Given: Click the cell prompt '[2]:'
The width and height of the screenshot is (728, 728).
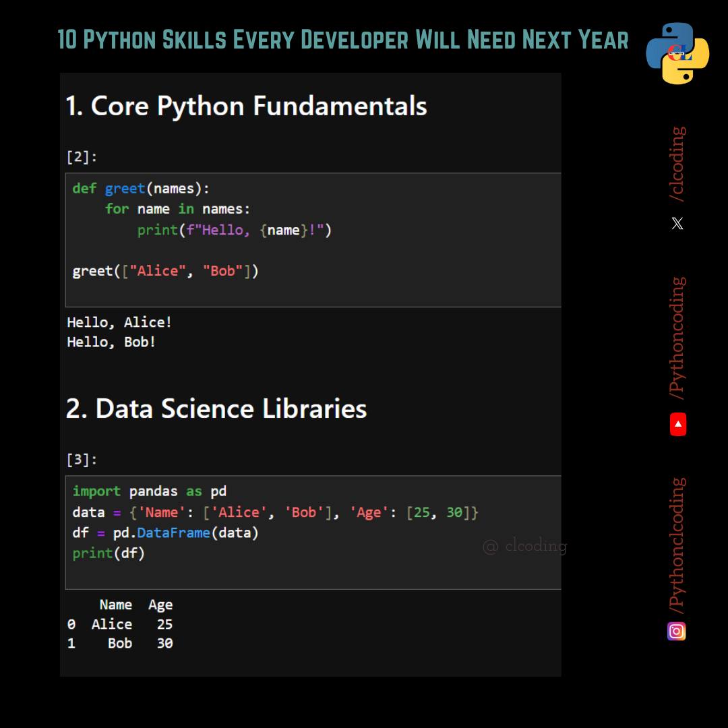Looking at the screenshot, I should (x=82, y=157).
